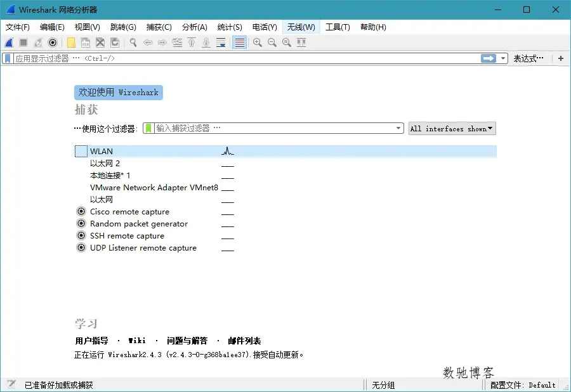Zoom out of main window text
Viewport: 571px width, 392px height.
pos(272,42)
